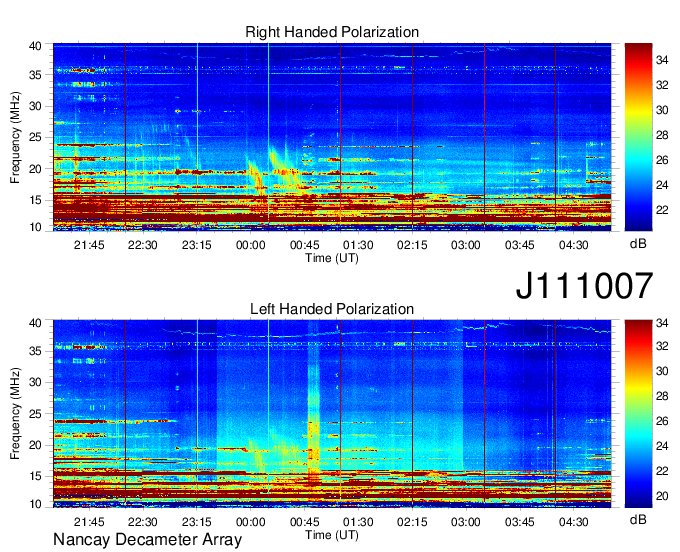Click "10" frequency tick on Right Handed plot

pos(35,227)
